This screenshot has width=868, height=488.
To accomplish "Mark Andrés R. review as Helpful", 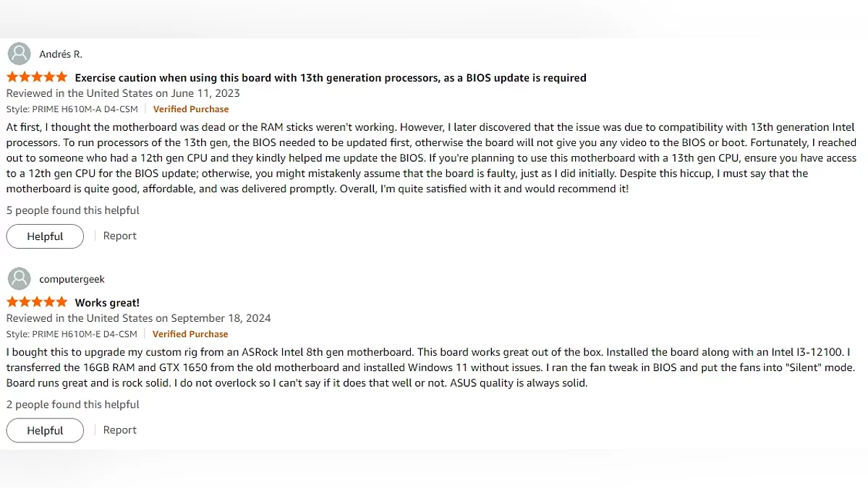I will [x=45, y=236].
